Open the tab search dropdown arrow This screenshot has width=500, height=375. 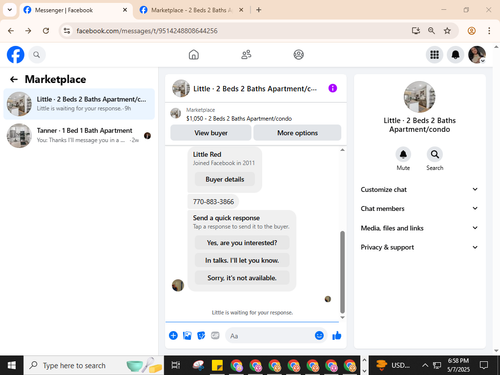point(10,10)
